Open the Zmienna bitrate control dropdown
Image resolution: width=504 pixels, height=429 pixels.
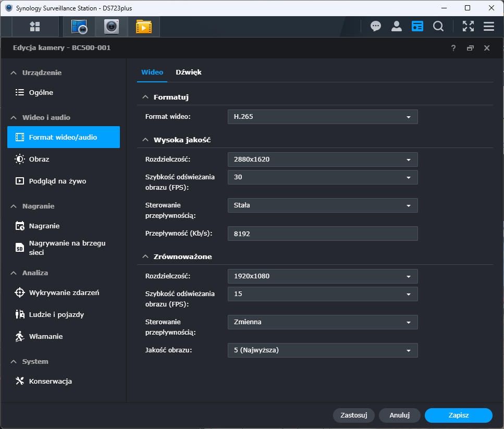323,322
